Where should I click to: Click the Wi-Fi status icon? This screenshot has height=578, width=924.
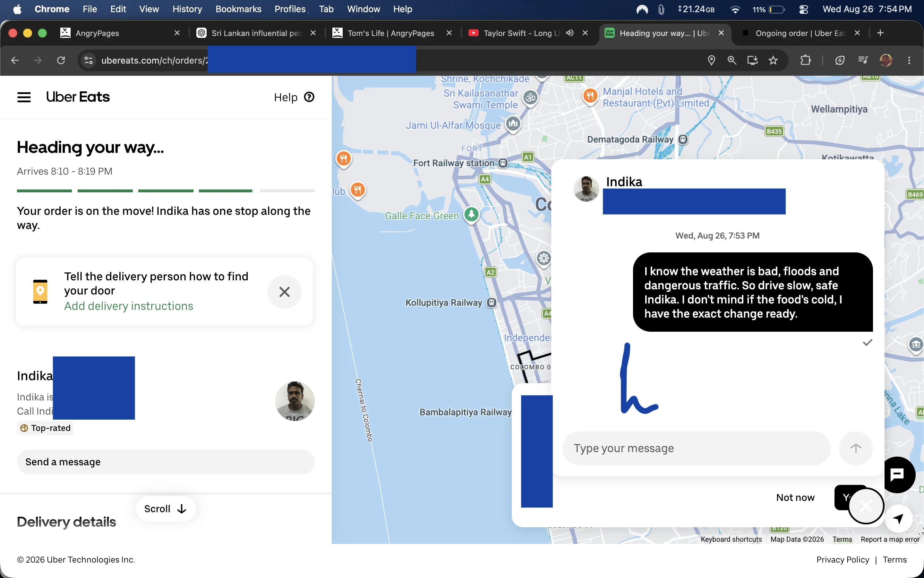point(735,9)
